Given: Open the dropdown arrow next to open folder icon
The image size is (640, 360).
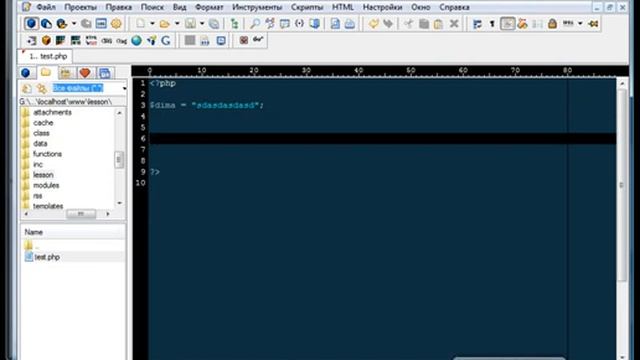Looking at the screenshot, I should tap(177, 24).
